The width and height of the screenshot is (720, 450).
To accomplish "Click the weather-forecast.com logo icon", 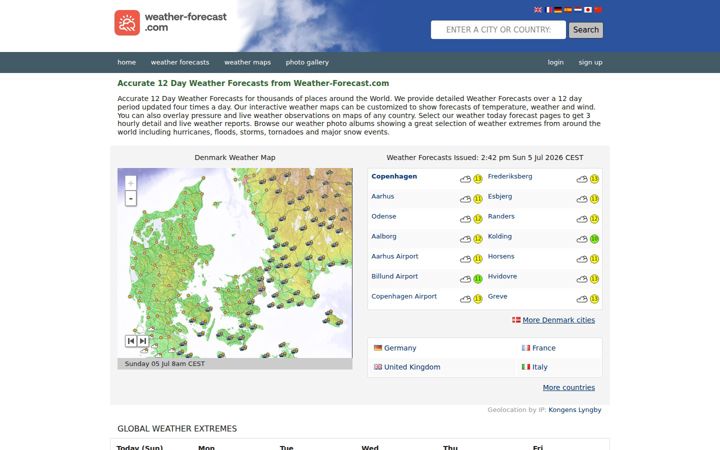I will (127, 22).
